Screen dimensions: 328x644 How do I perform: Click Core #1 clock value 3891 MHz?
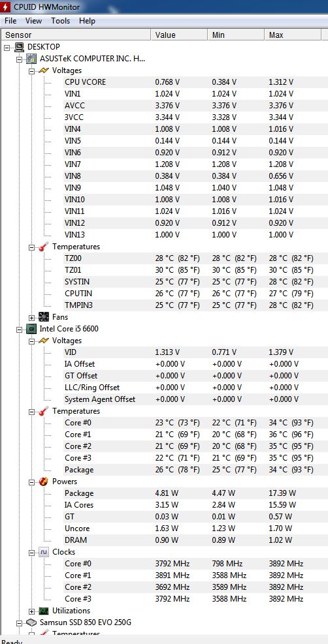tap(172, 575)
